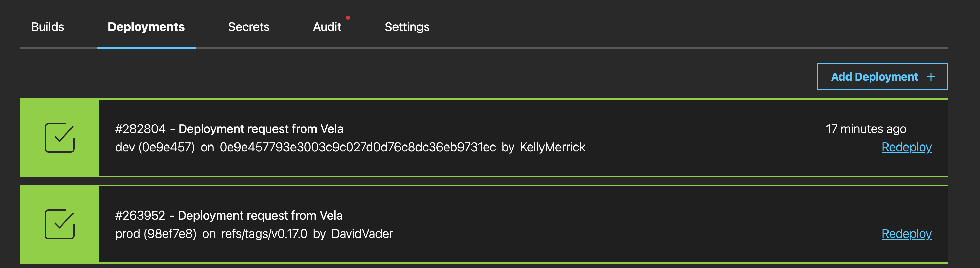Redeploy deployment #282804 by KellyMerrick

907,147
